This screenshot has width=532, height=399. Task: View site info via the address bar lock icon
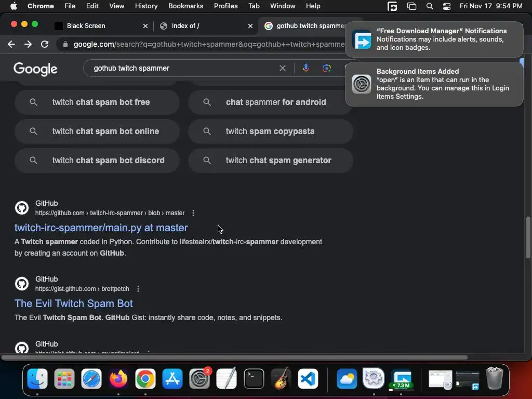(65, 44)
